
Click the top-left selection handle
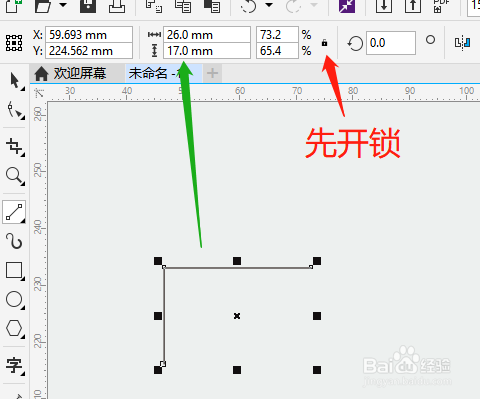point(158,261)
